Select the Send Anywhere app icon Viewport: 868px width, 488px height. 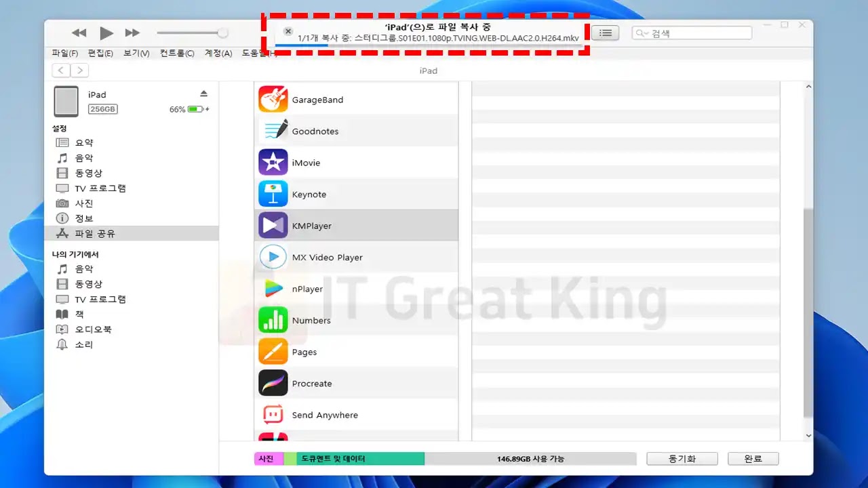[x=273, y=415]
